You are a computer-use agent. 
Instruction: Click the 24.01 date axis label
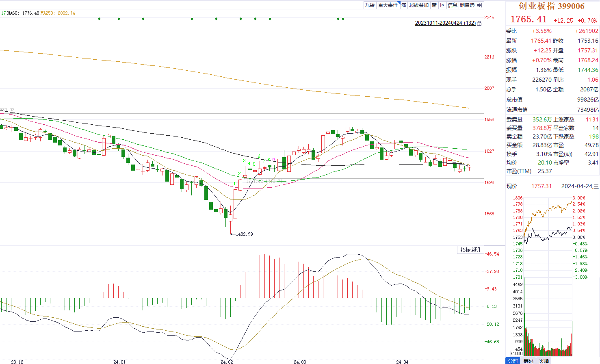point(119,362)
